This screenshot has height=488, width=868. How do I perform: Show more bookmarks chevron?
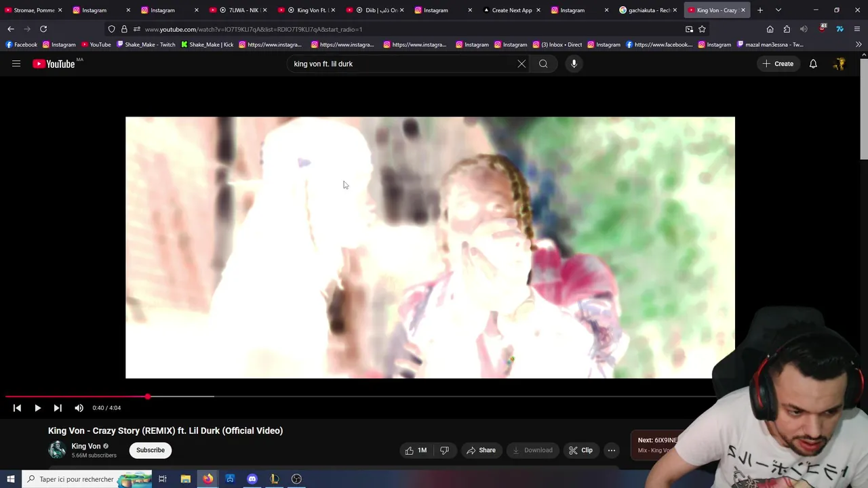[x=859, y=45]
